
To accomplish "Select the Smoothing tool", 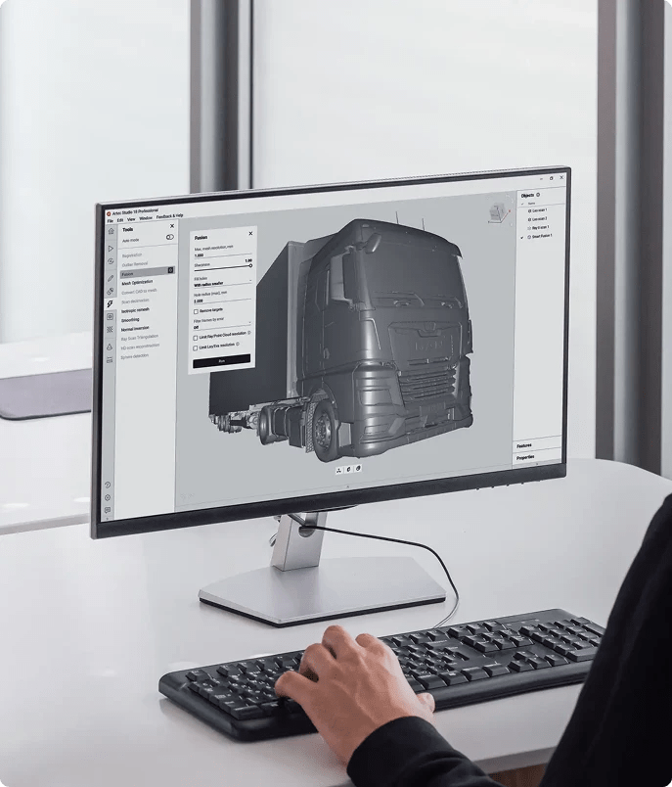I will click(130, 320).
